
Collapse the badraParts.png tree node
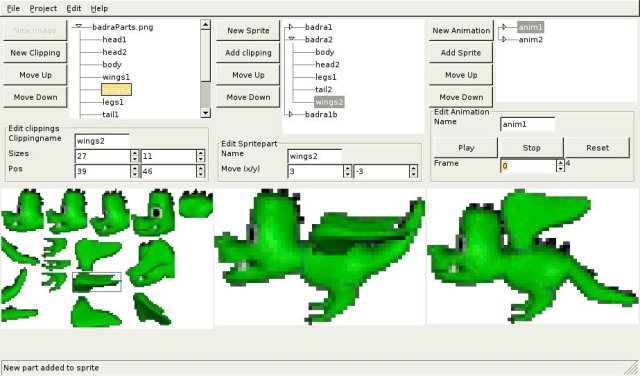(x=78, y=27)
